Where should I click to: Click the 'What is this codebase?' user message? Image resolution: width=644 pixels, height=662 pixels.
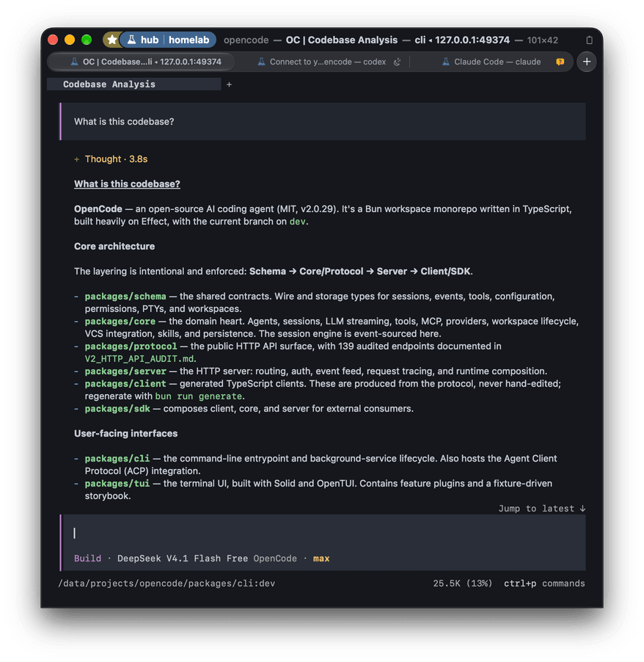pos(323,122)
